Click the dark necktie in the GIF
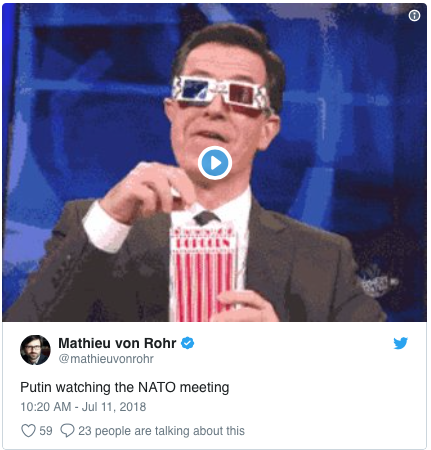This screenshot has height=450, width=431. pyautogui.click(x=206, y=217)
